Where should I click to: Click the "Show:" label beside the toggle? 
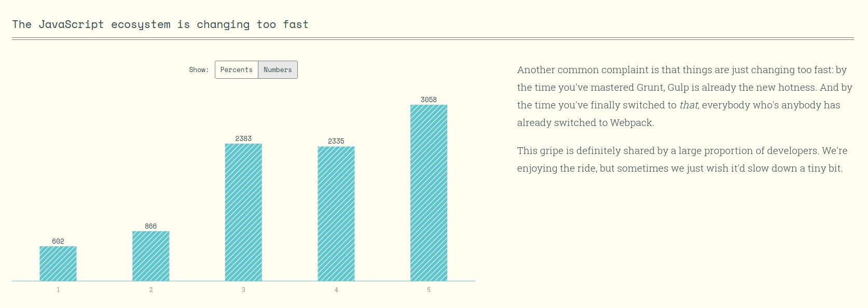tap(199, 70)
